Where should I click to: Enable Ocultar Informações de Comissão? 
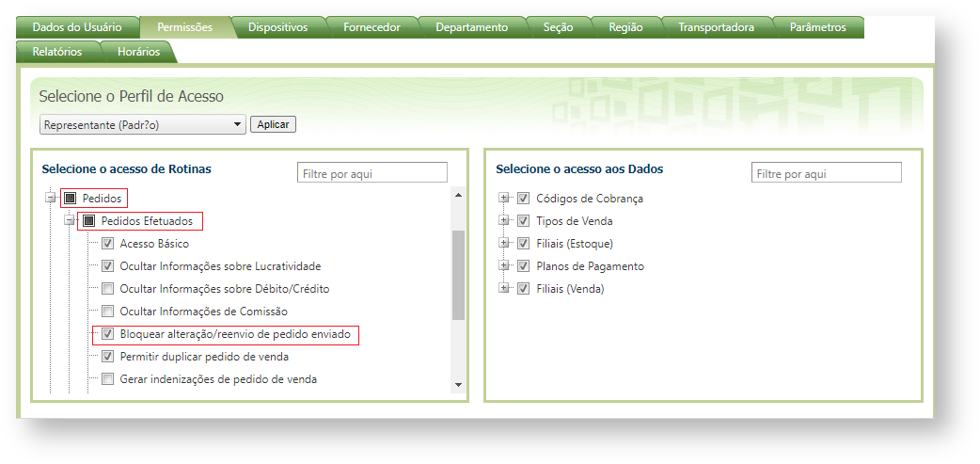point(107,311)
